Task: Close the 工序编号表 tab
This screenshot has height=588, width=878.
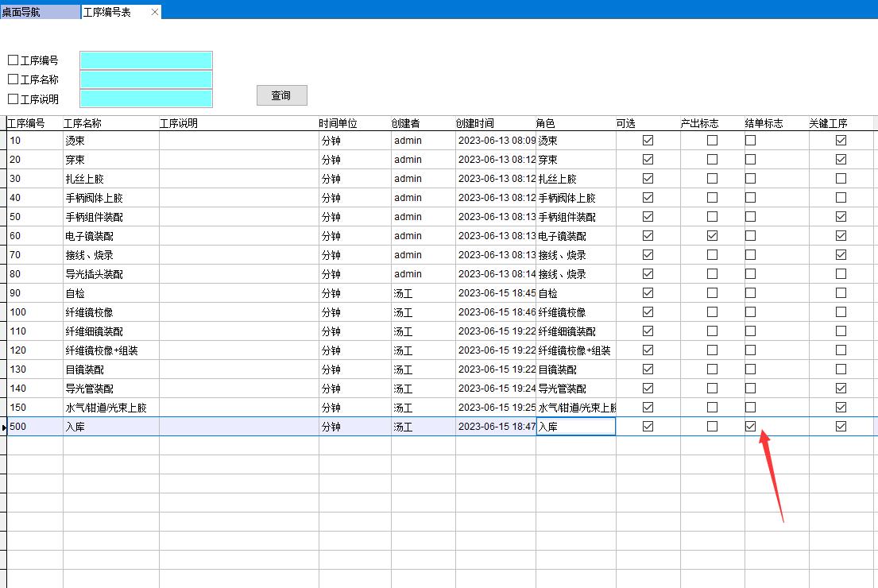Action: 155,12
